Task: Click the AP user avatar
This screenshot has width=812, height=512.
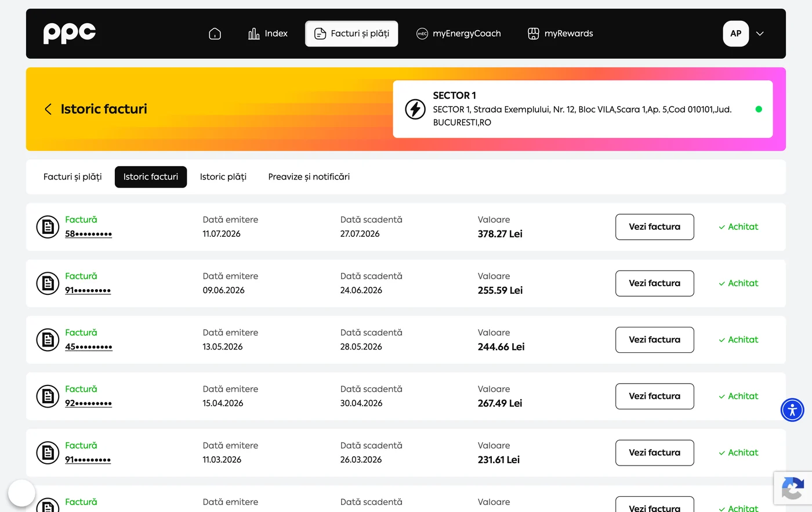Action: (735, 34)
